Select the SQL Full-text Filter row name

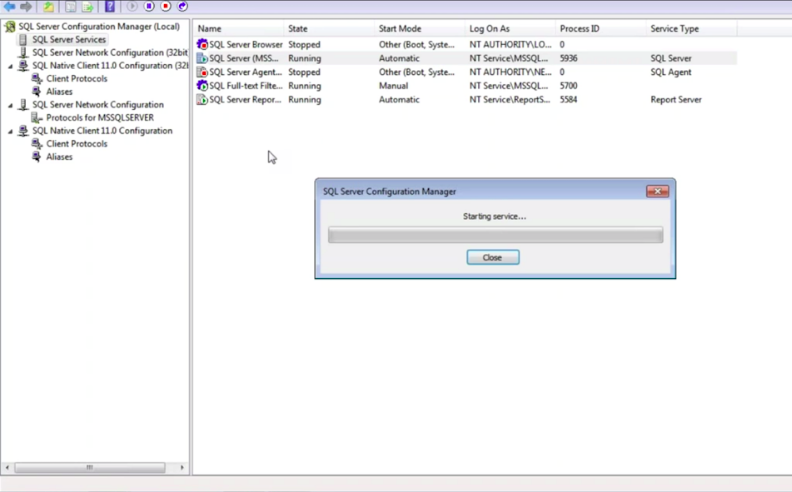246,86
